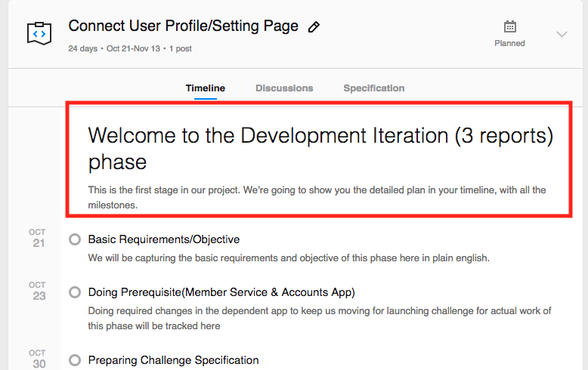Click the Planned status label

[509, 44]
